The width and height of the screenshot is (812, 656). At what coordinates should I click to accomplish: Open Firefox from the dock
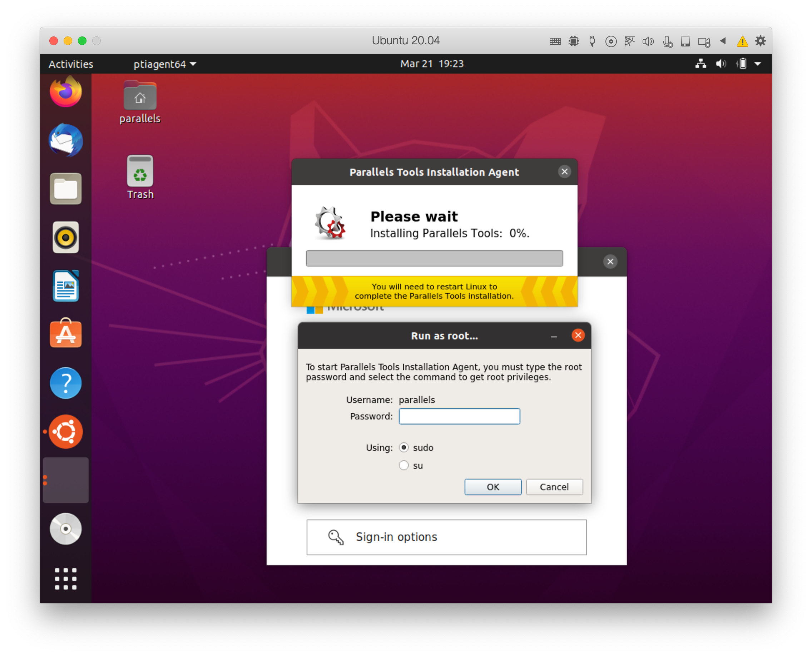tap(65, 92)
